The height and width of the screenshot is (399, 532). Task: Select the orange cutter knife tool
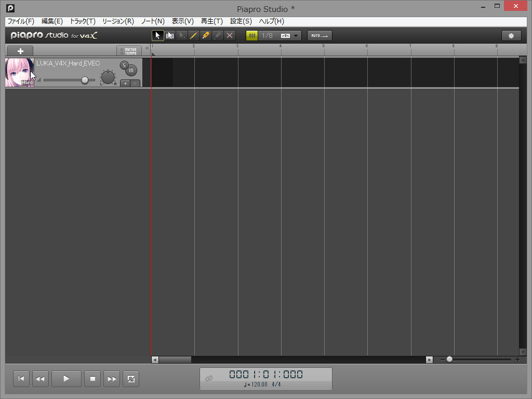tap(206, 36)
